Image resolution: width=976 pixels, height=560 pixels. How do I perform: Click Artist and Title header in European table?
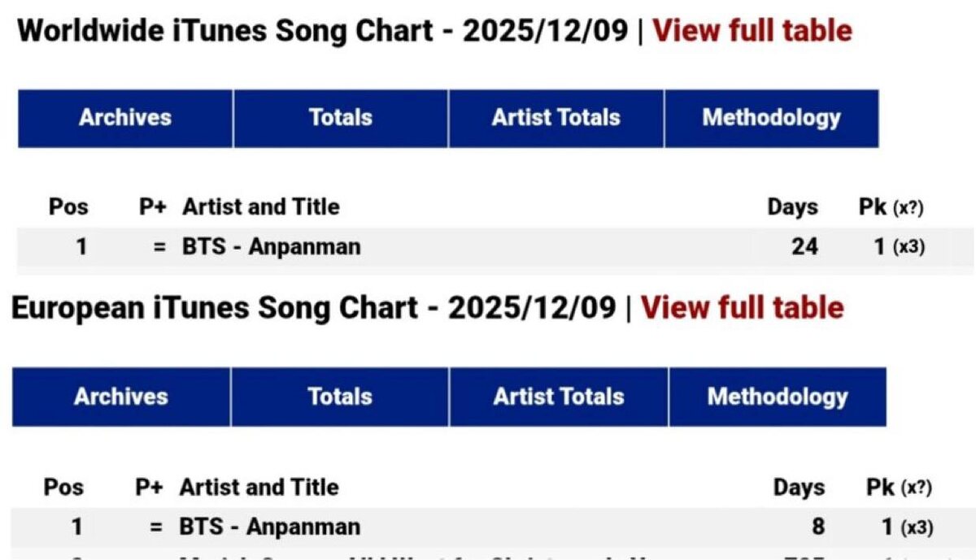259,488
